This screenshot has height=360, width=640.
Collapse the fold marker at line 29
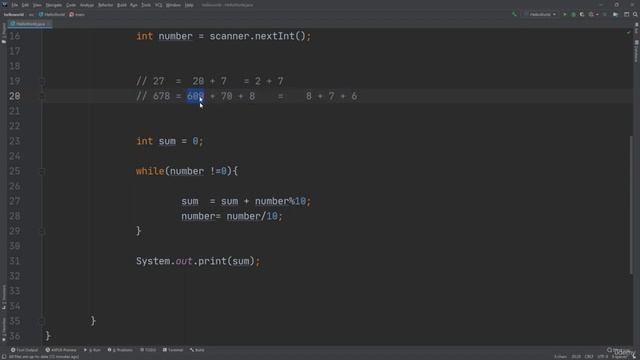pyautogui.click(x=42, y=231)
